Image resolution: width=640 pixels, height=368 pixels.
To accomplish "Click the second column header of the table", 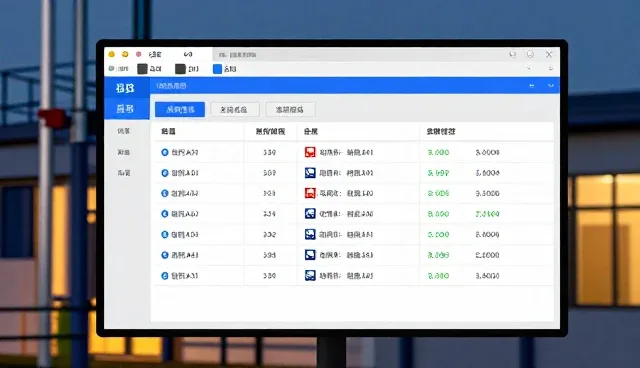I will click(x=270, y=131).
